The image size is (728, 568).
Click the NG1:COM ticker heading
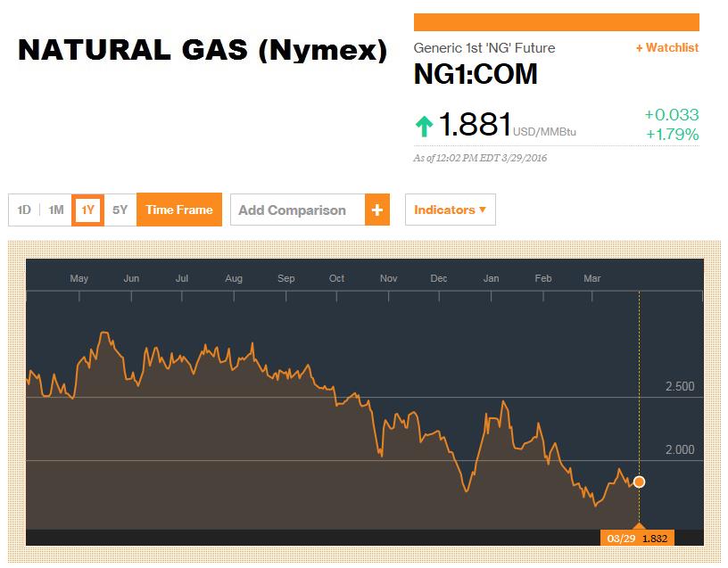(x=476, y=74)
